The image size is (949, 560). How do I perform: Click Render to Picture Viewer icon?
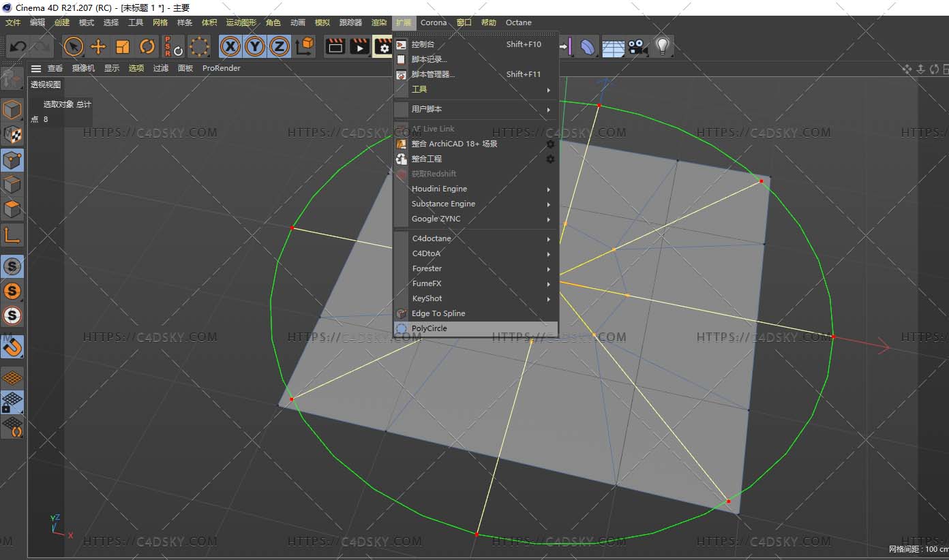click(x=360, y=46)
